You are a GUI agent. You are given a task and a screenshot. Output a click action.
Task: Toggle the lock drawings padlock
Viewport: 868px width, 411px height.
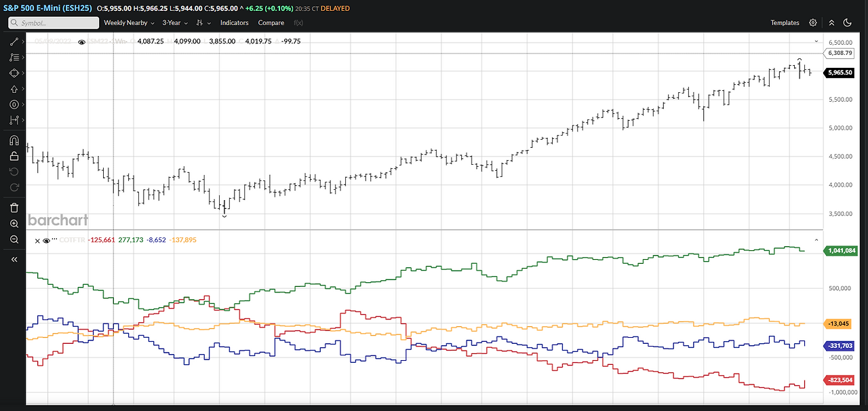[x=14, y=156]
